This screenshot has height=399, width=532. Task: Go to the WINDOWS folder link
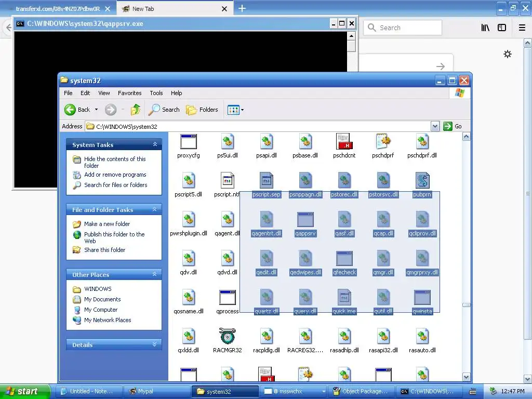[98, 289]
